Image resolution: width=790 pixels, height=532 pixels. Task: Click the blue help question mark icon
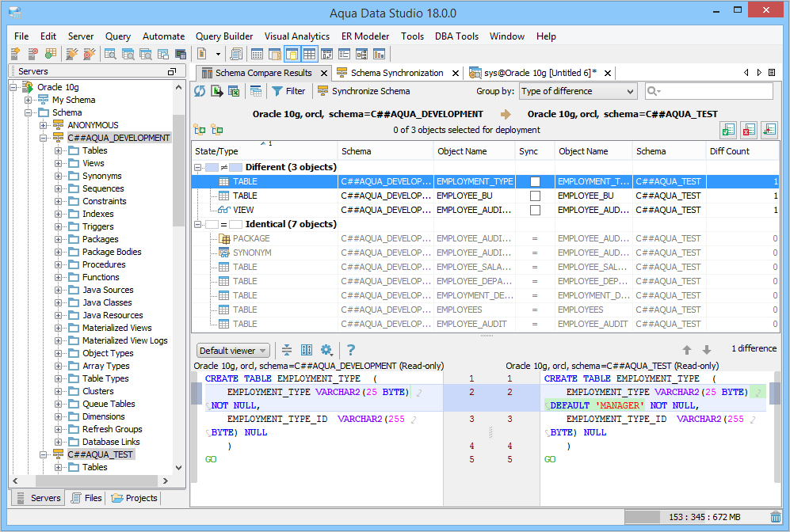(x=351, y=350)
